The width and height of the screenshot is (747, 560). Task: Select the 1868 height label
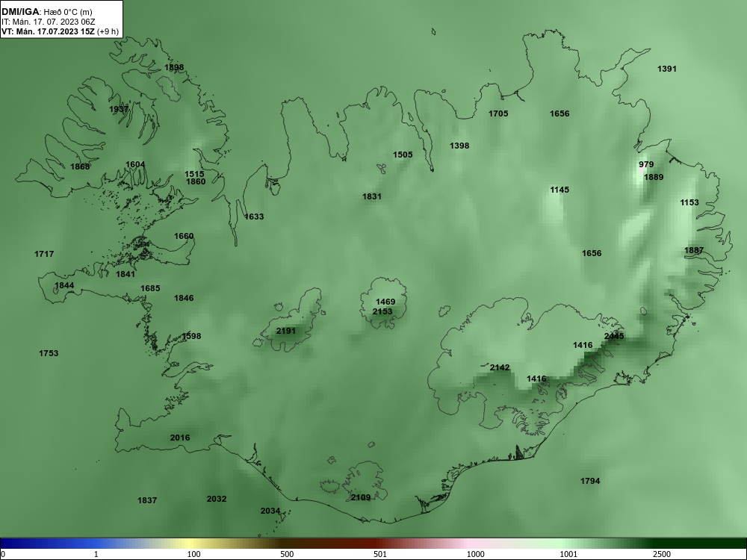pyautogui.click(x=80, y=167)
